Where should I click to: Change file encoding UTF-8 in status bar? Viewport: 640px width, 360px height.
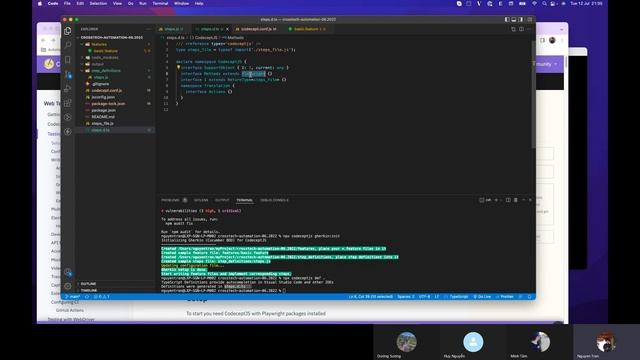click(424, 297)
